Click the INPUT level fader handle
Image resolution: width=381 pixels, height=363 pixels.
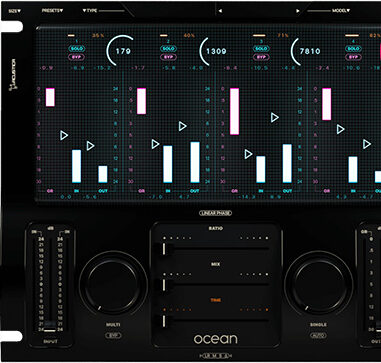pyautogui.click(x=50, y=331)
